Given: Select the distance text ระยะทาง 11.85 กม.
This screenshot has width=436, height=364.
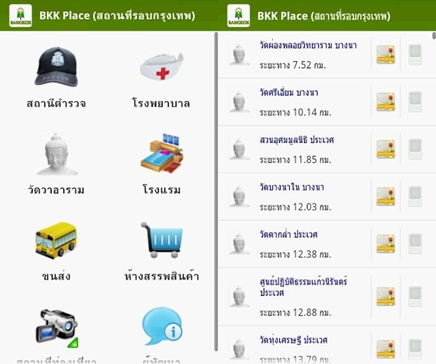Looking at the screenshot, I should click(295, 160).
